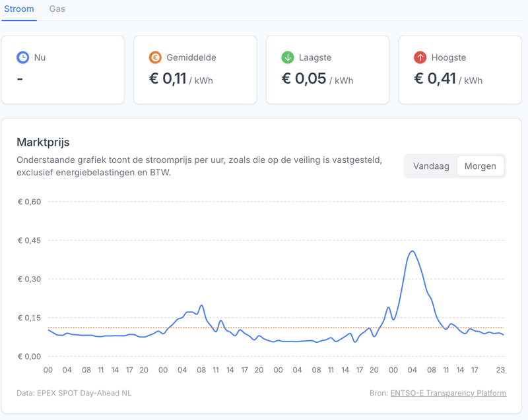Click the Marktprijs heading
The height and width of the screenshot is (420, 528).
[43, 142]
